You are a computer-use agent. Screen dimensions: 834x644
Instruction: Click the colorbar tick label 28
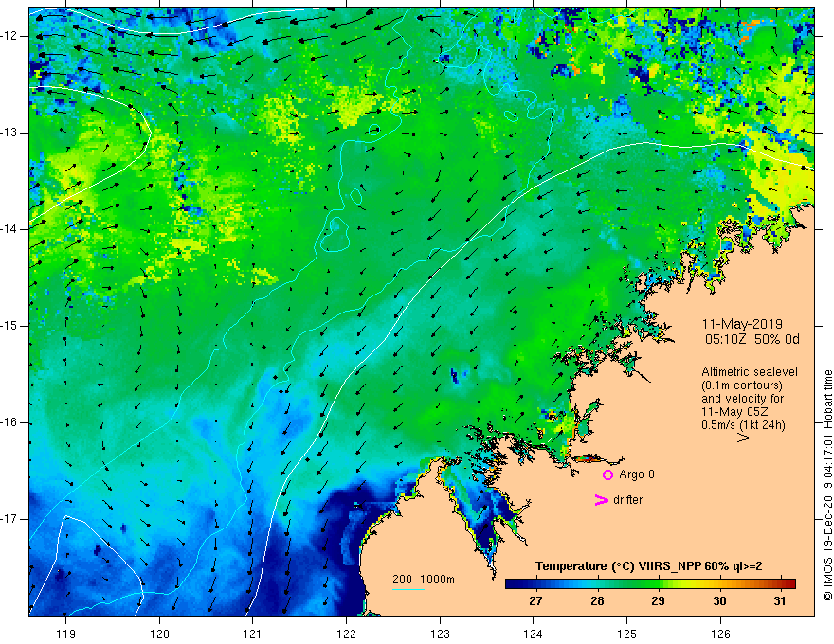[x=597, y=601]
